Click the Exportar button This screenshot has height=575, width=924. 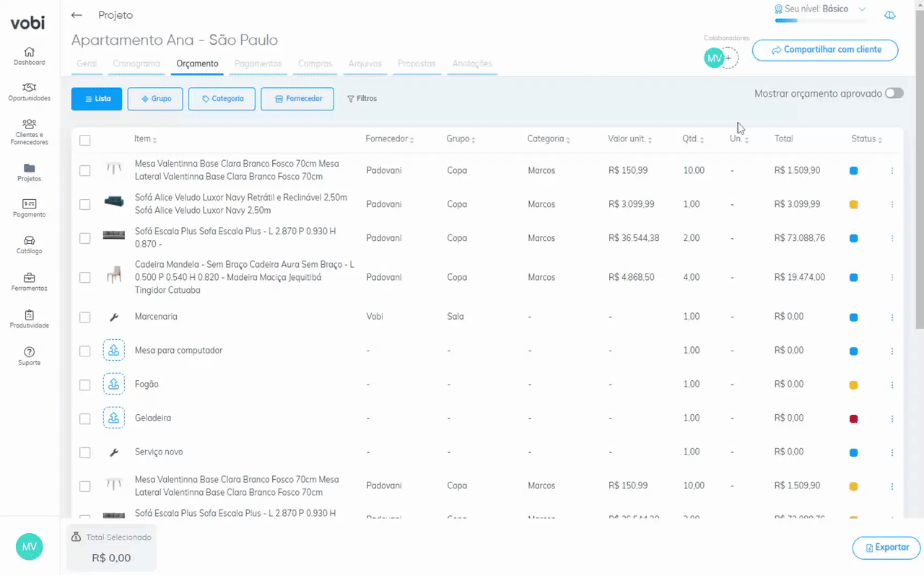click(x=886, y=548)
